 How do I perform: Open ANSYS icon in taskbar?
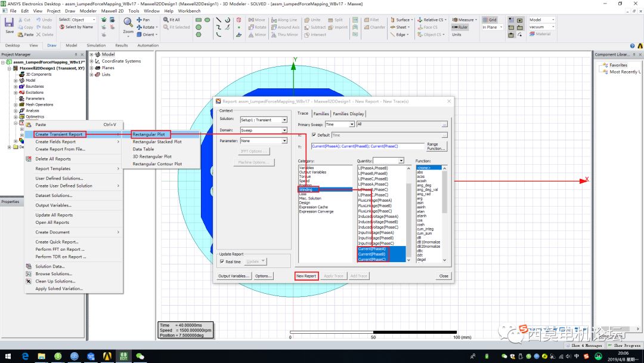107,356
